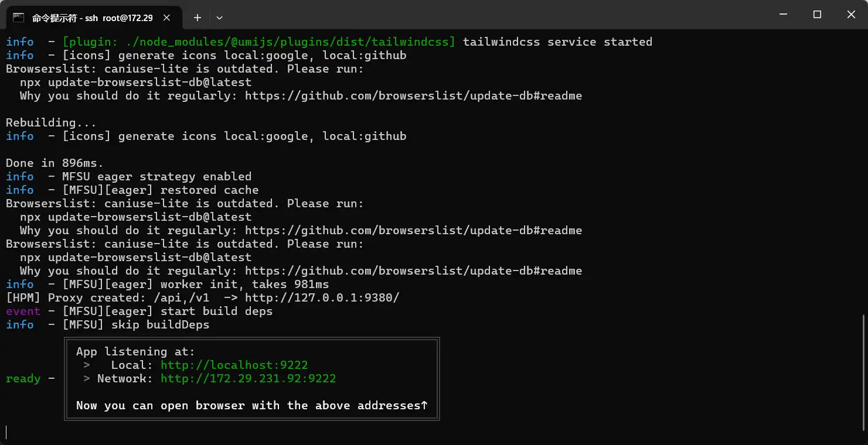
Task: Open the http://localhost:9222 Local link
Action: tap(234, 365)
